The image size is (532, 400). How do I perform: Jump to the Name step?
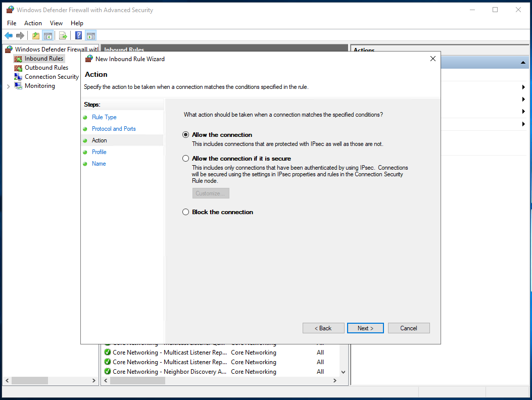tap(99, 164)
